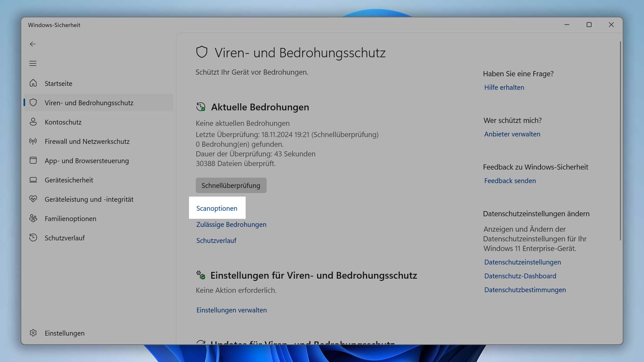Open Kontoschutz section
The height and width of the screenshot is (362, 644).
point(99,122)
